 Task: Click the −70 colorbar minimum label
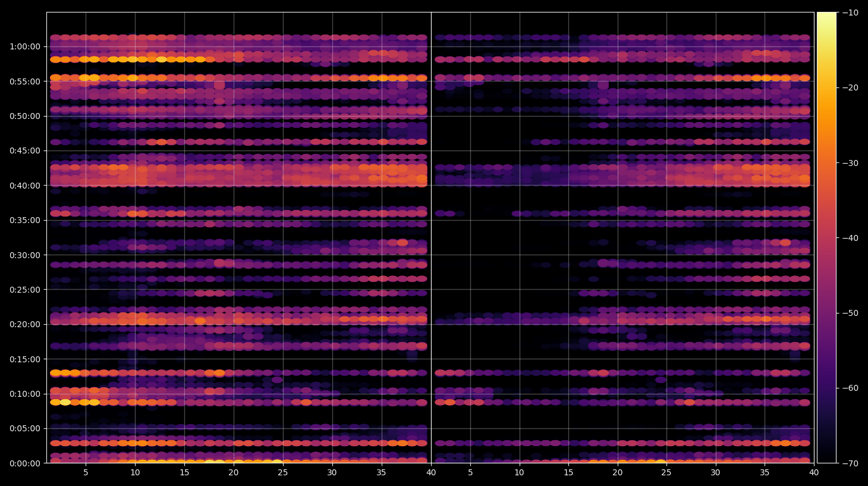pyautogui.click(x=851, y=463)
